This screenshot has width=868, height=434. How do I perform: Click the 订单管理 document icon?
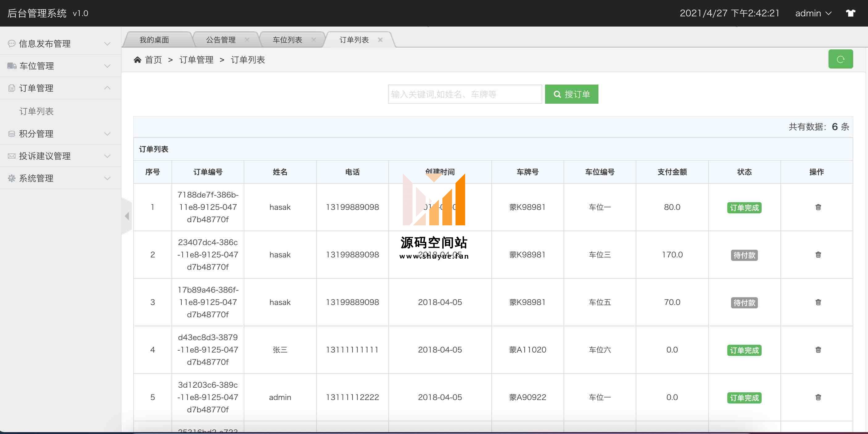[x=11, y=88]
